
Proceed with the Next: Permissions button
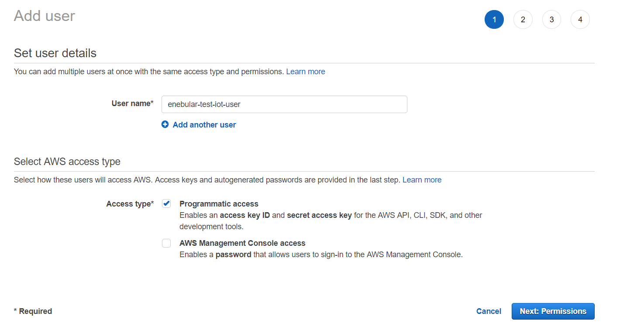pos(553,311)
